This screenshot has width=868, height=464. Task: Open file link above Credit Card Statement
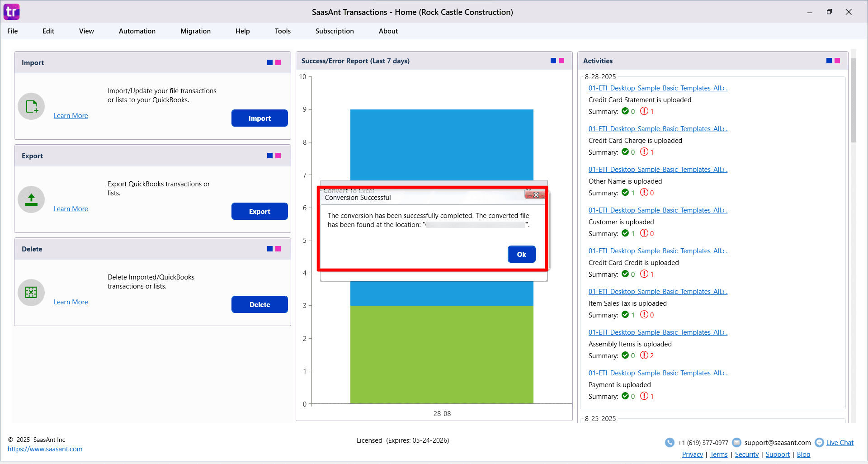click(658, 88)
